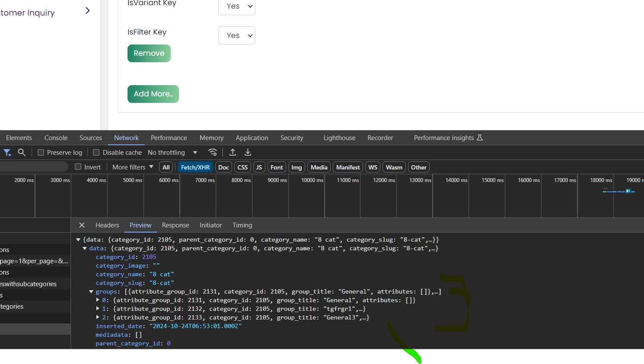This screenshot has height=364, width=644.
Task: Select the Preview tab of request
Action: tap(140, 225)
